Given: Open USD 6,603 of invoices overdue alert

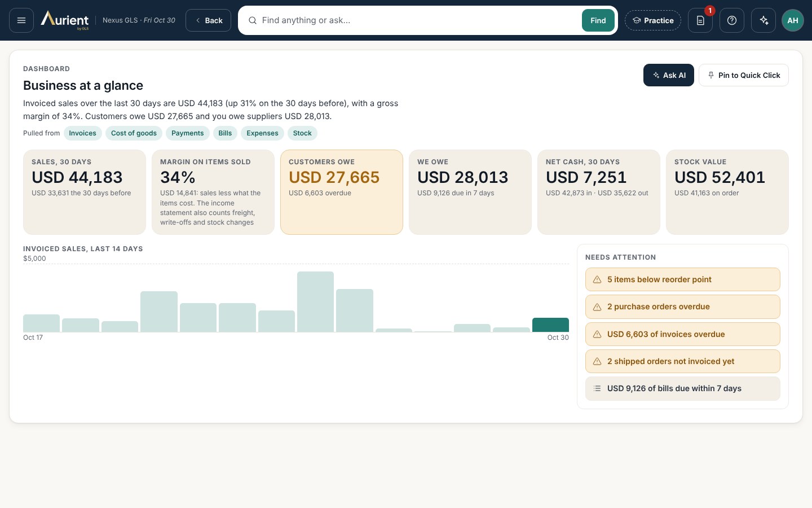Looking at the screenshot, I should click(683, 334).
